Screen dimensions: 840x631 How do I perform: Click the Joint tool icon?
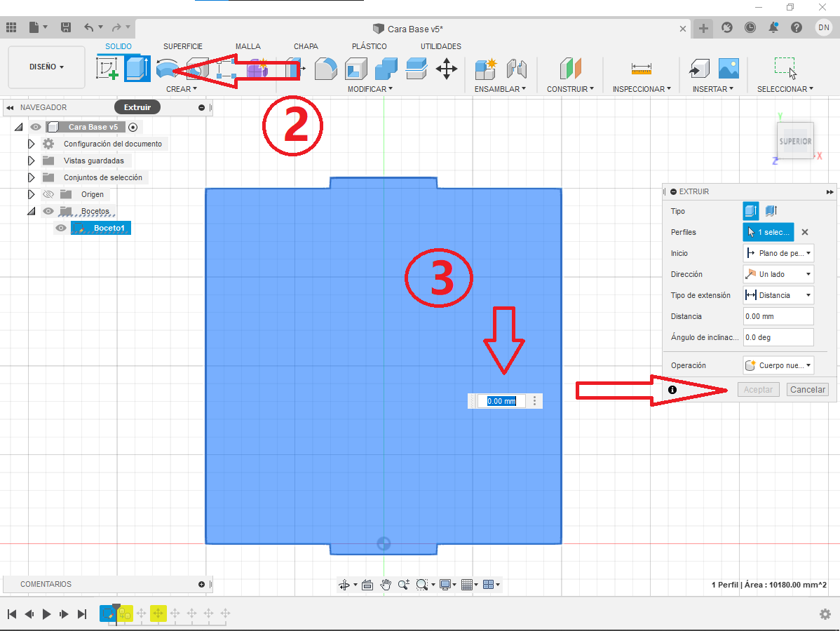[x=517, y=69]
